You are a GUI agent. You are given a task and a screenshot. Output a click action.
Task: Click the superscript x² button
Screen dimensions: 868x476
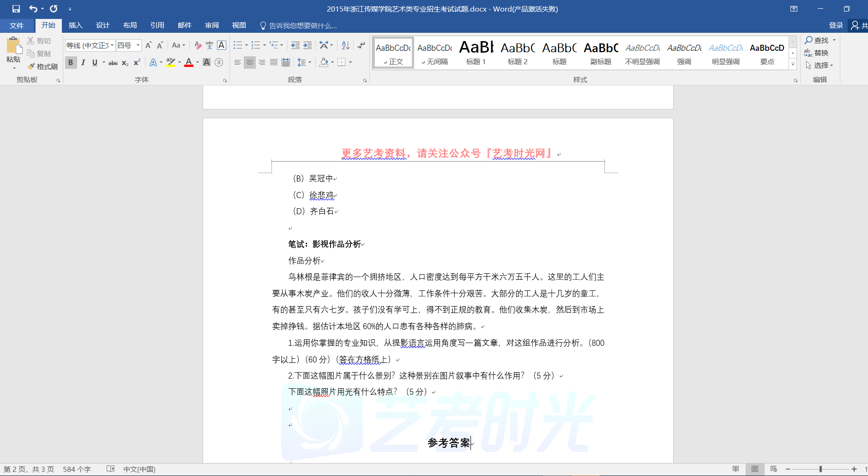coord(137,62)
